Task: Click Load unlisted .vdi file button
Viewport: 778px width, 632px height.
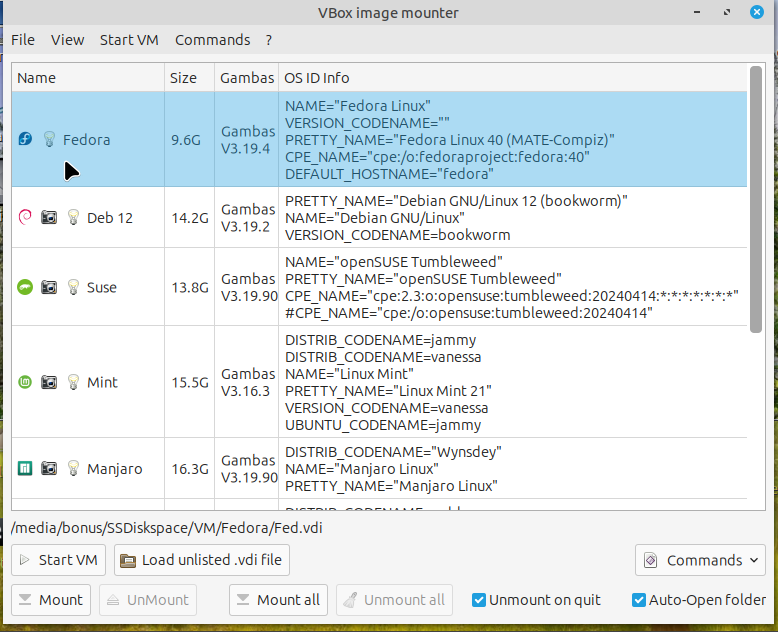Action: coord(202,560)
